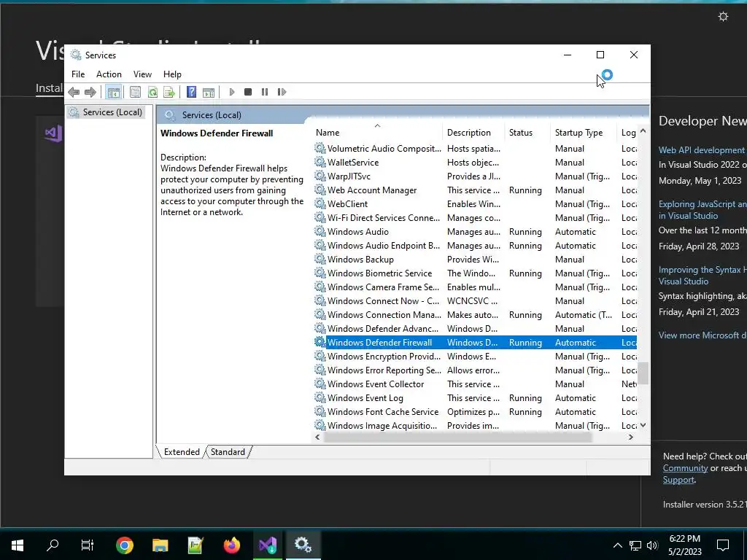Screen dimensions: 747x560
Task: Select the Volumetric Audio Compositor service row
Action: point(475,149)
